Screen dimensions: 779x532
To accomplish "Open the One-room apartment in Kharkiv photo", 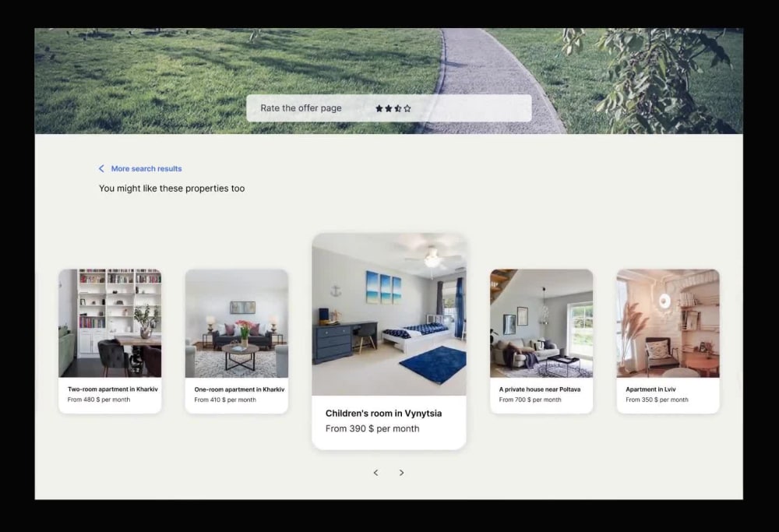I will pyautogui.click(x=237, y=323).
